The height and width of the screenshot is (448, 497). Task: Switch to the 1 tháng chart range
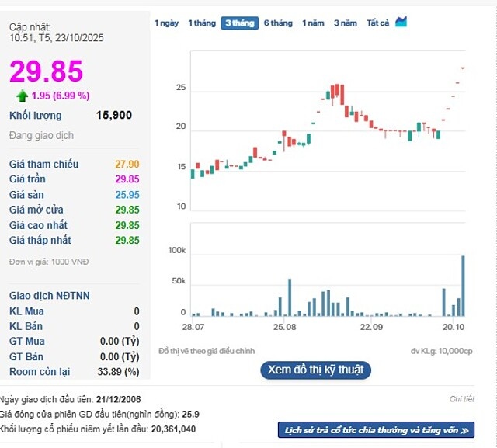(x=202, y=23)
